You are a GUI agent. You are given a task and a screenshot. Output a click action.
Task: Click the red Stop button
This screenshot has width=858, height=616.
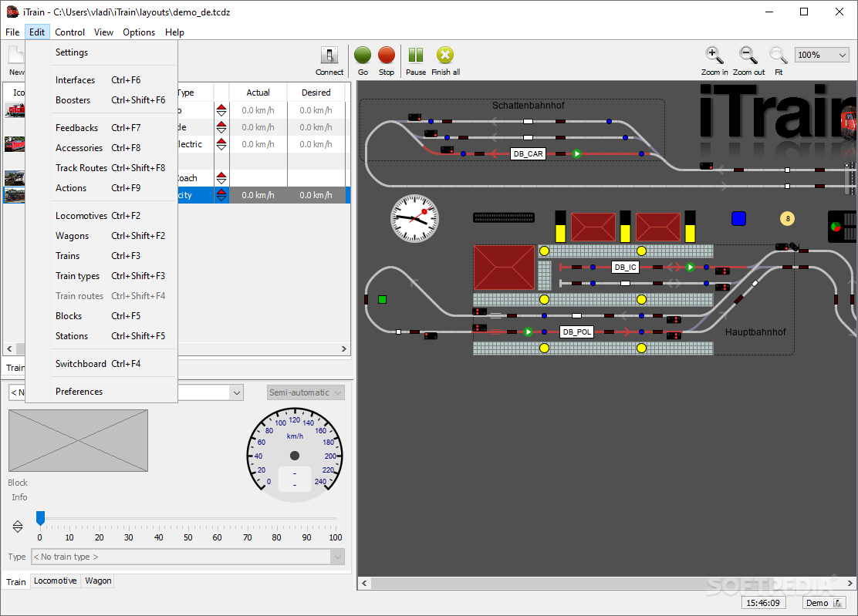(387, 56)
